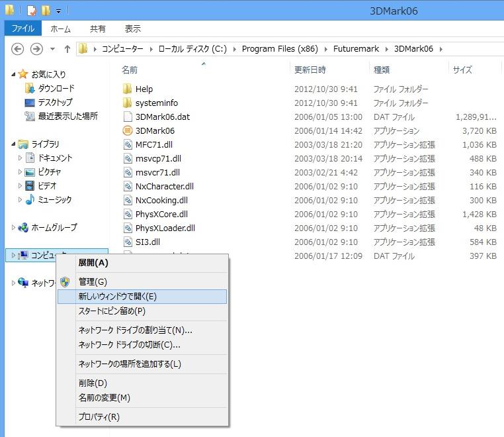This screenshot has height=437, width=504.
Task: Click the お気に入り star icon
Action: 23,74
